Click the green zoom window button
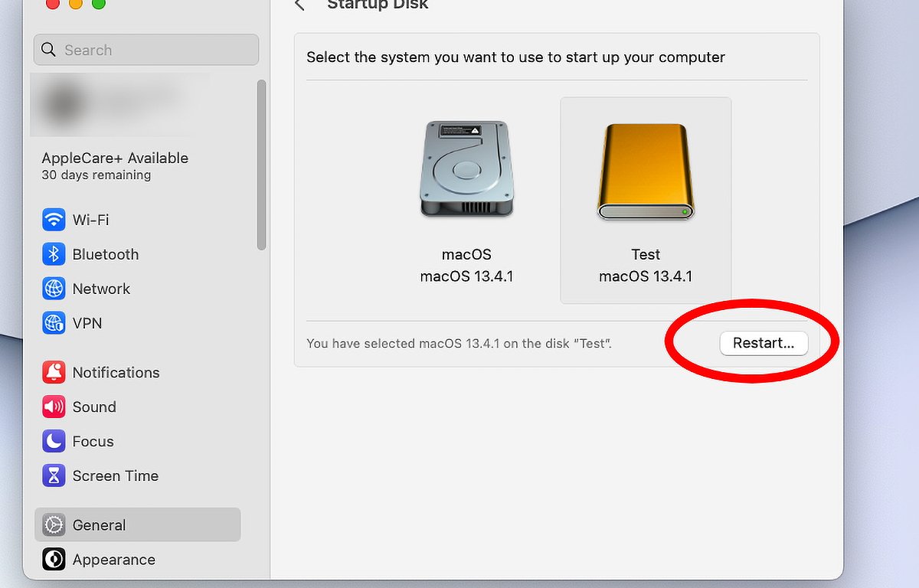Viewport: 919px width, 588px height. pyautogui.click(x=98, y=4)
